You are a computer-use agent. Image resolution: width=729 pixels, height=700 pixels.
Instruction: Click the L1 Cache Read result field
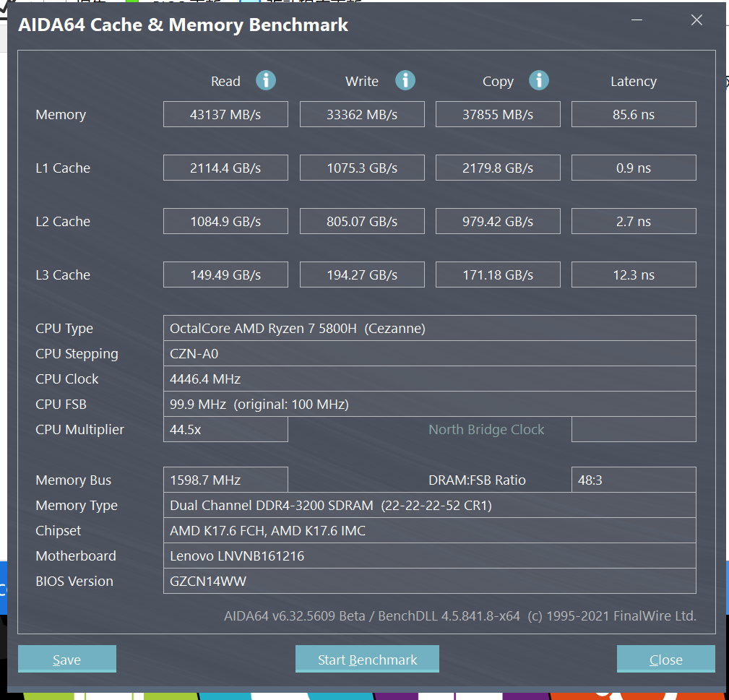click(225, 168)
